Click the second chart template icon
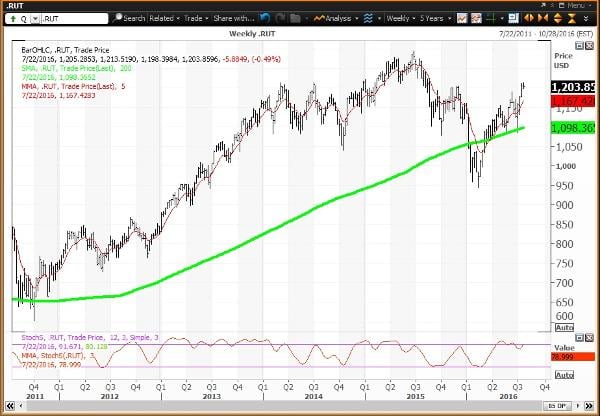The image size is (600, 416). [x=476, y=18]
